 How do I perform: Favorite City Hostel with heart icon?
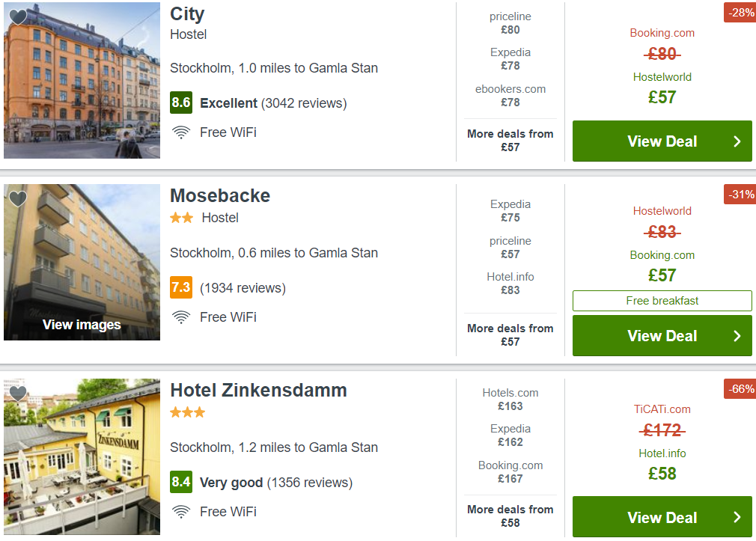[18, 17]
